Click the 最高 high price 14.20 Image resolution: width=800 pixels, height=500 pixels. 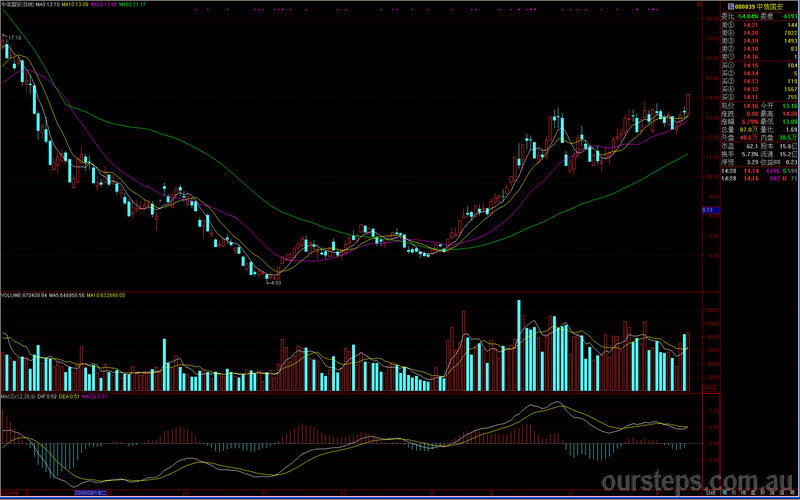coord(790,114)
